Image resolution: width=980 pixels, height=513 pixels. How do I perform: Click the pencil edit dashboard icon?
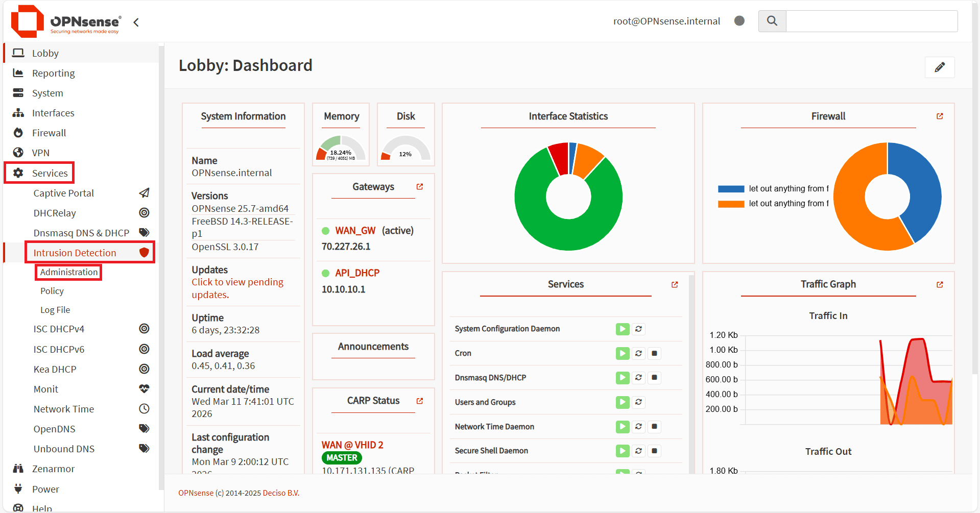point(939,67)
